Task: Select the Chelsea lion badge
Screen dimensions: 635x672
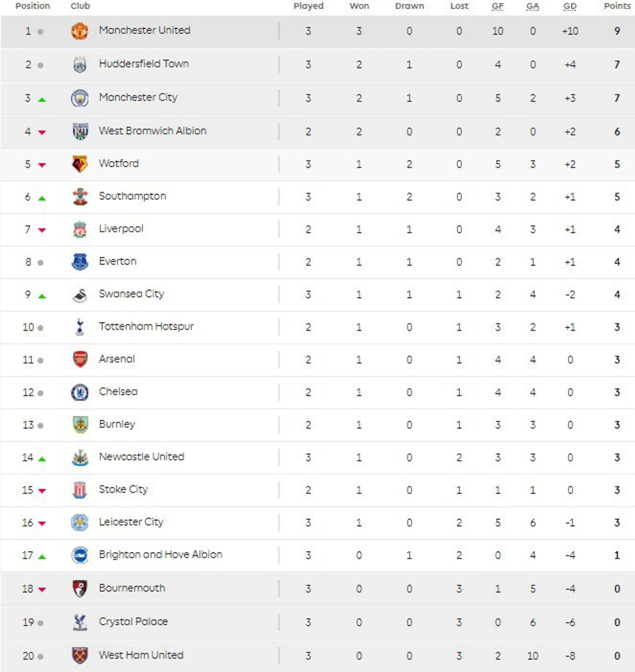Action: (80, 392)
